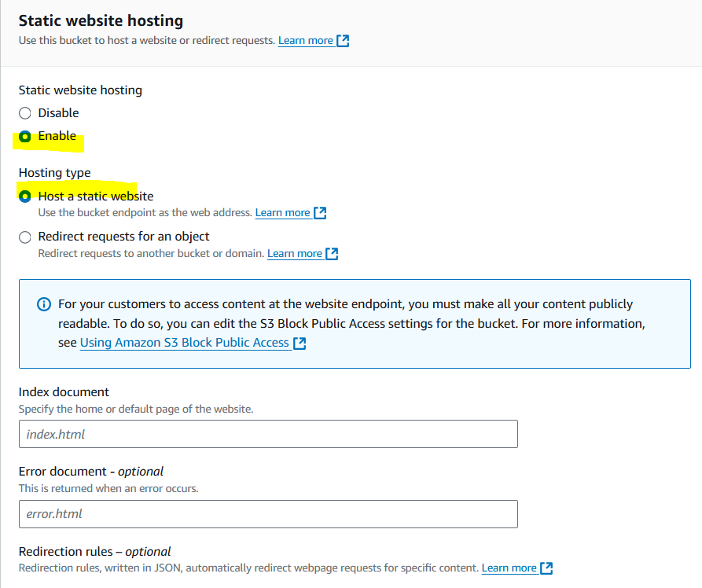Click external link icon beside header Learn more

coord(343,40)
